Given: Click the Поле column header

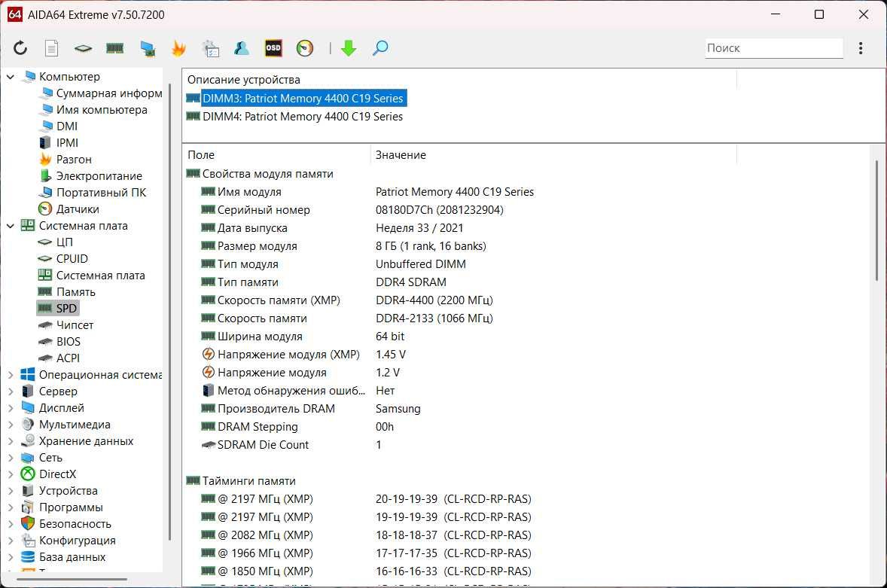Looking at the screenshot, I should (276, 155).
